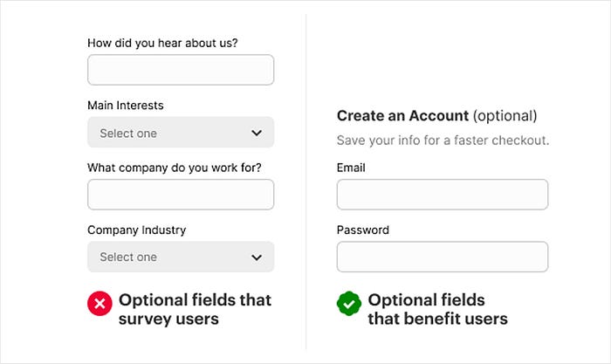
Task: Click the red X cross icon
Action: pyautogui.click(x=100, y=304)
